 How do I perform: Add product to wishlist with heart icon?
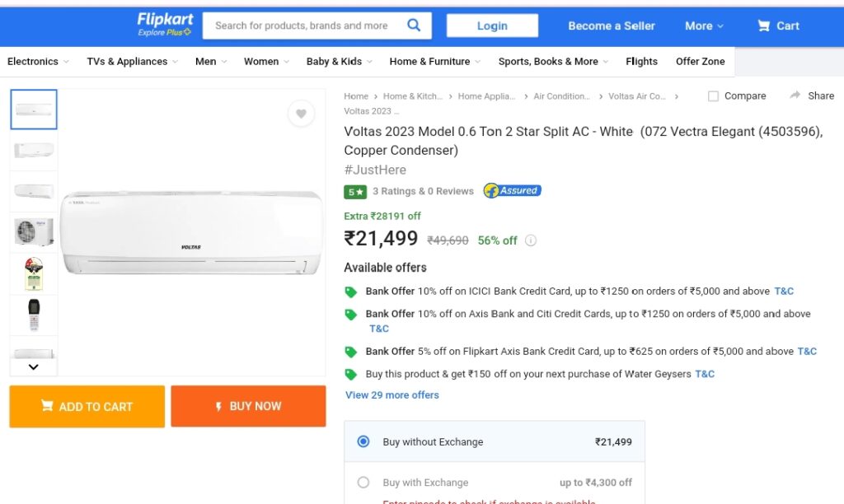click(301, 114)
